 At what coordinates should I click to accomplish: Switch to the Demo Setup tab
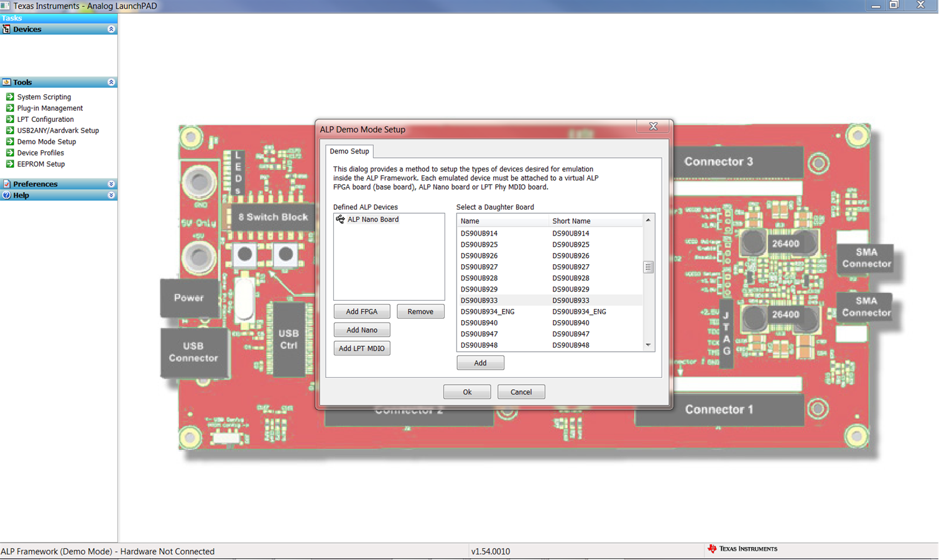349,151
